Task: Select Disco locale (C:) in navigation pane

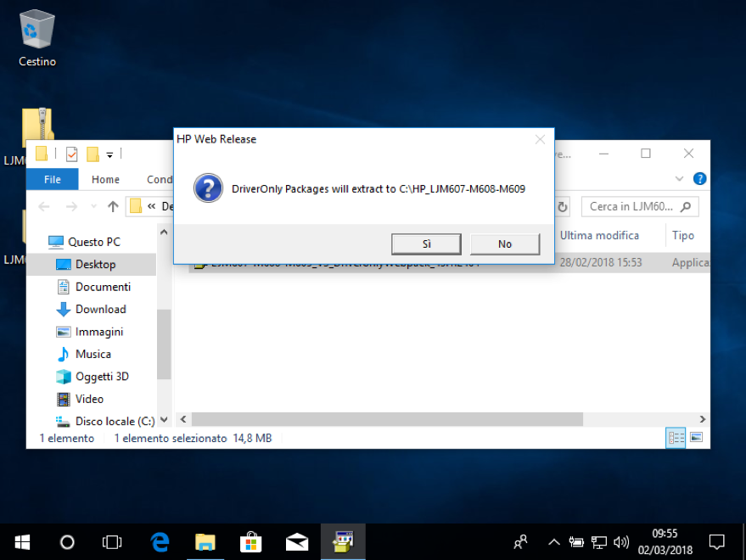Action: pyautogui.click(x=105, y=421)
